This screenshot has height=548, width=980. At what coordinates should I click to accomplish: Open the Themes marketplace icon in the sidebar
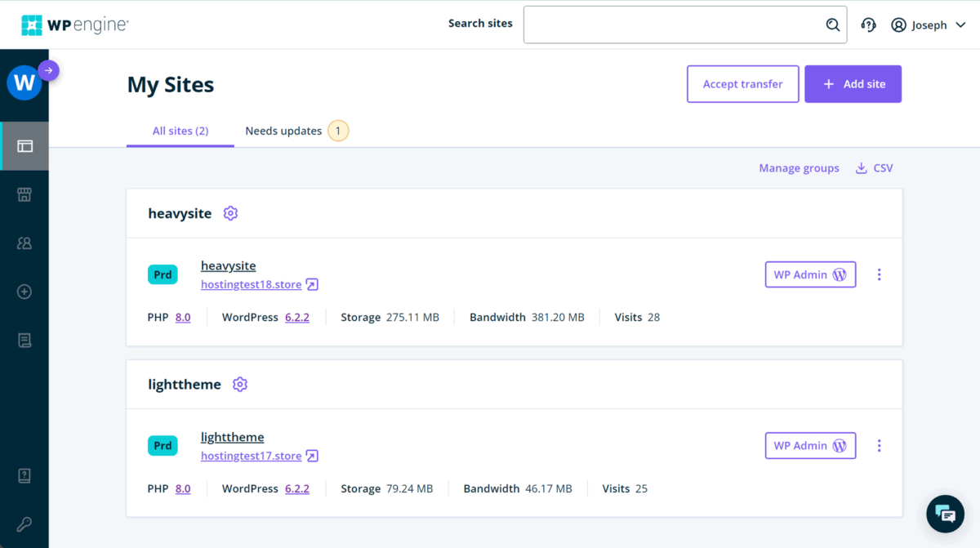click(x=24, y=194)
